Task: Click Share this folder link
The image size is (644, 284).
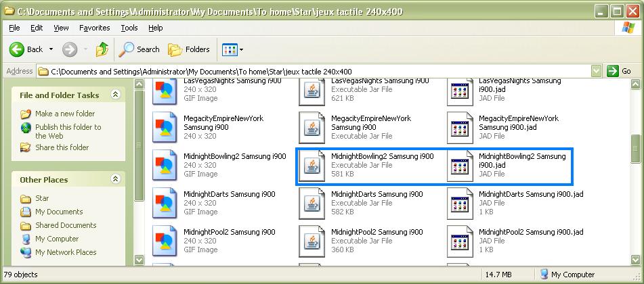Action: (x=62, y=147)
